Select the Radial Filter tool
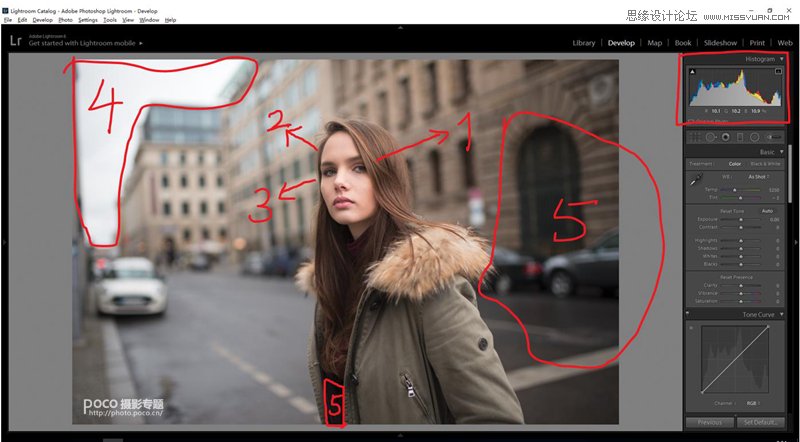800x442 pixels. [754, 136]
